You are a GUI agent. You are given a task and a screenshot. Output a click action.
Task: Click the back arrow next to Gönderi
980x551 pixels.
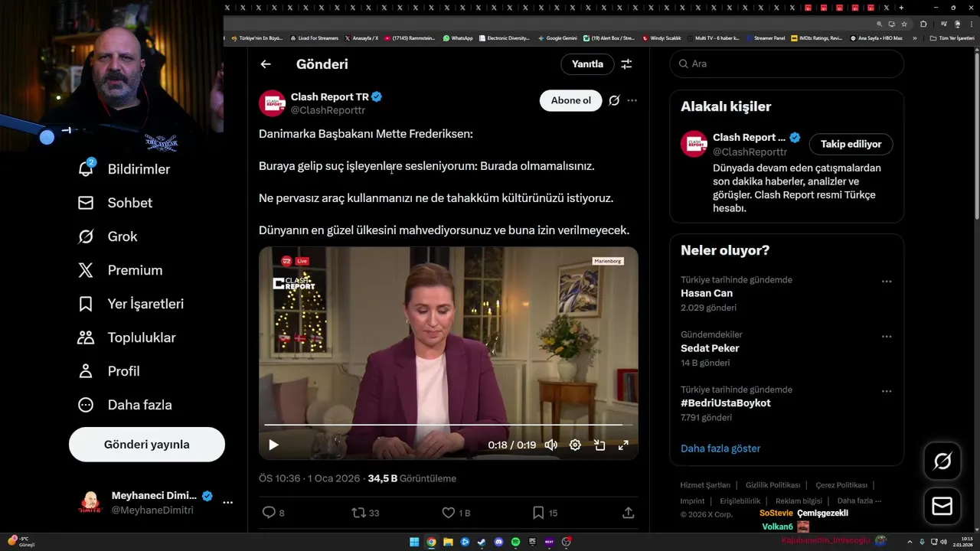click(x=266, y=64)
